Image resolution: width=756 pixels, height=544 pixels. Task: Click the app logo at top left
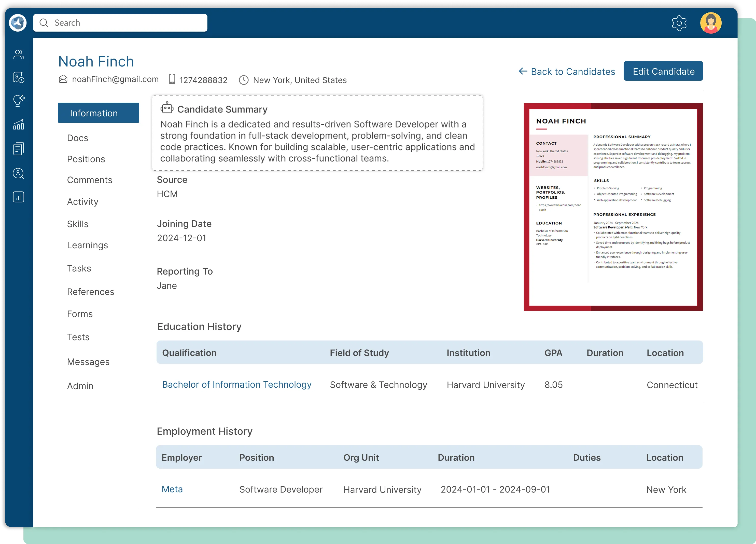coord(17,22)
